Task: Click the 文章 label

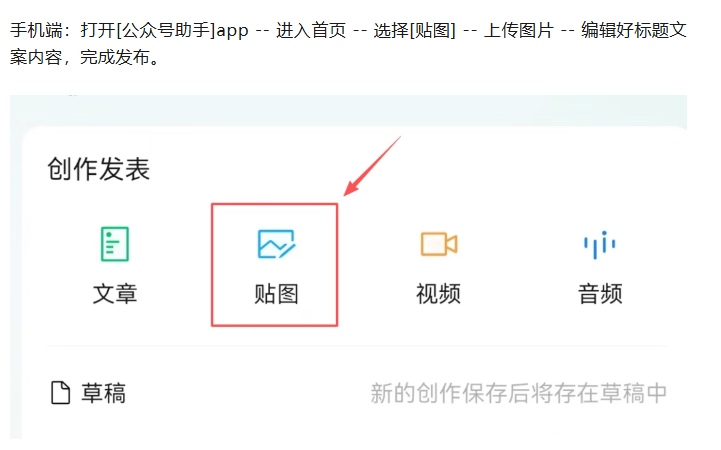Action: click(x=115, y=294)
